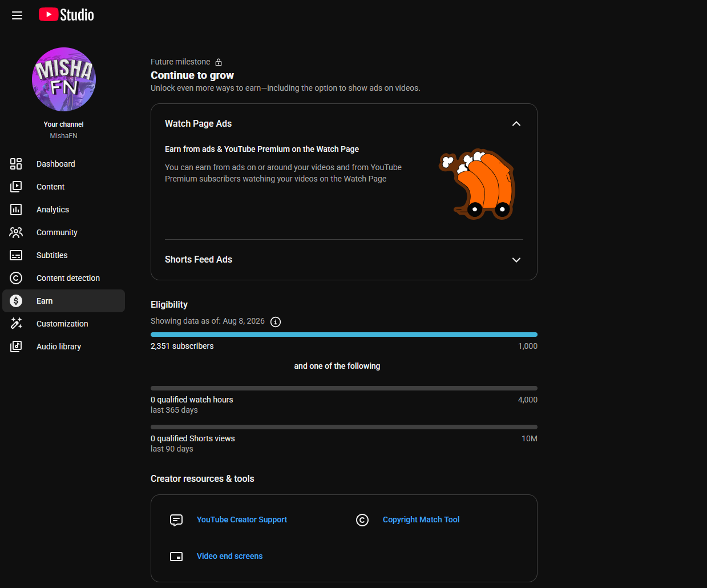
Task: Click the '0 qualified Shorts views' text
Action: 193,438
